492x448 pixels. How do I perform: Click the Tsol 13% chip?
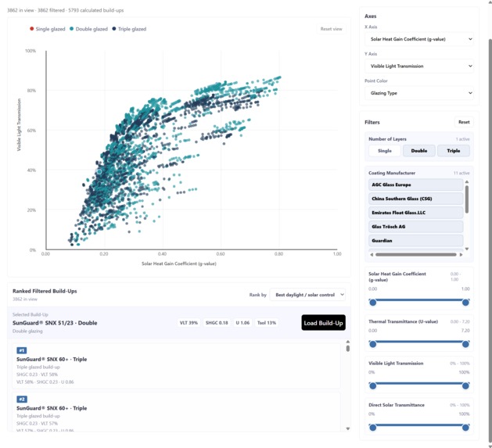[267, 323]
